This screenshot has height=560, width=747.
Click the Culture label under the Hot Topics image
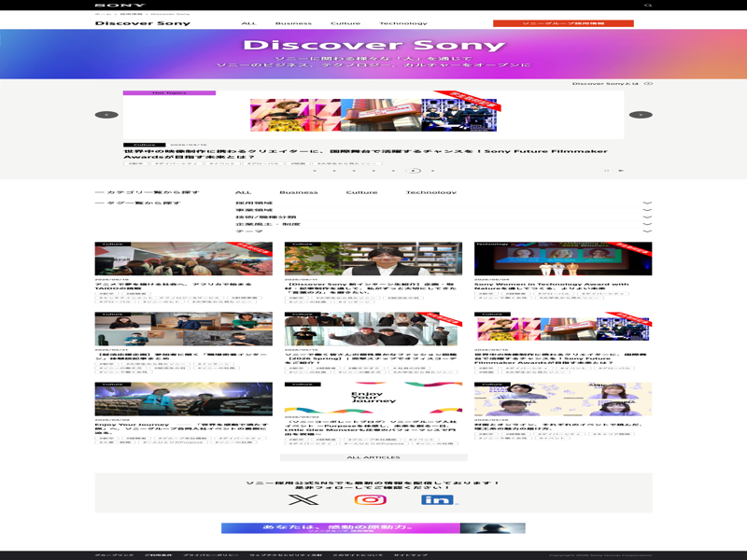coord(145,145)
